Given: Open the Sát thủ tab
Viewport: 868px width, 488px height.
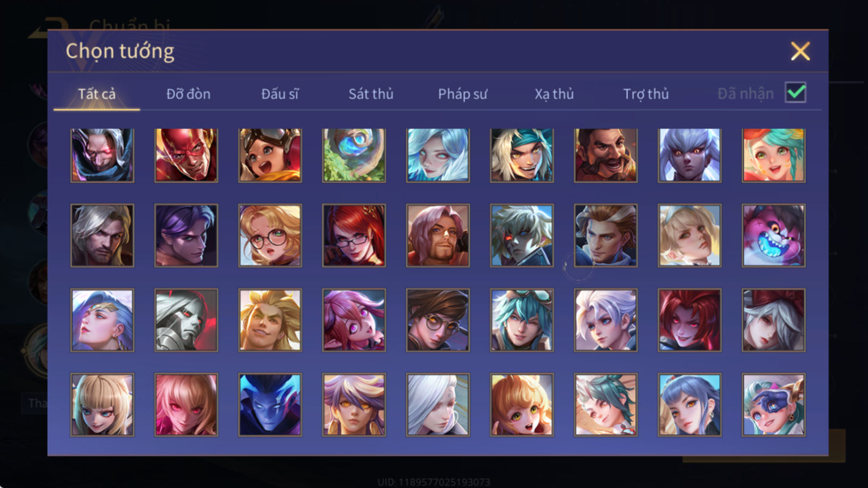Looking at the screenshot, I should (371, 94).
